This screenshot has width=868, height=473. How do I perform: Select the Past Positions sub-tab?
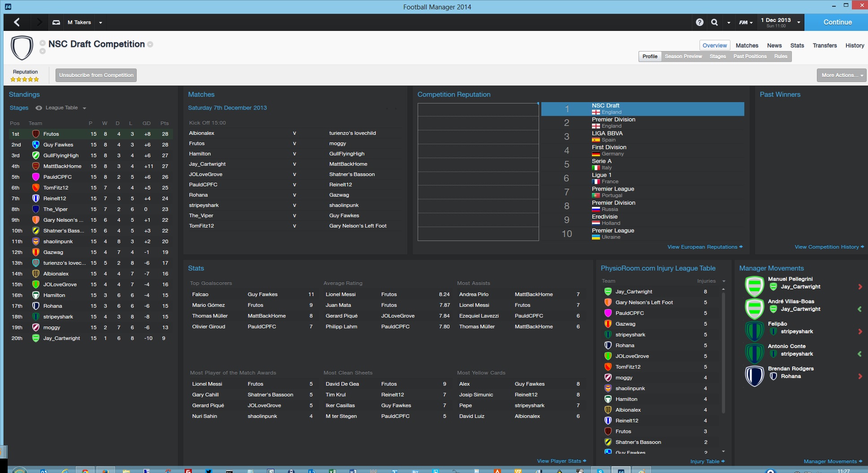(750, 56)
